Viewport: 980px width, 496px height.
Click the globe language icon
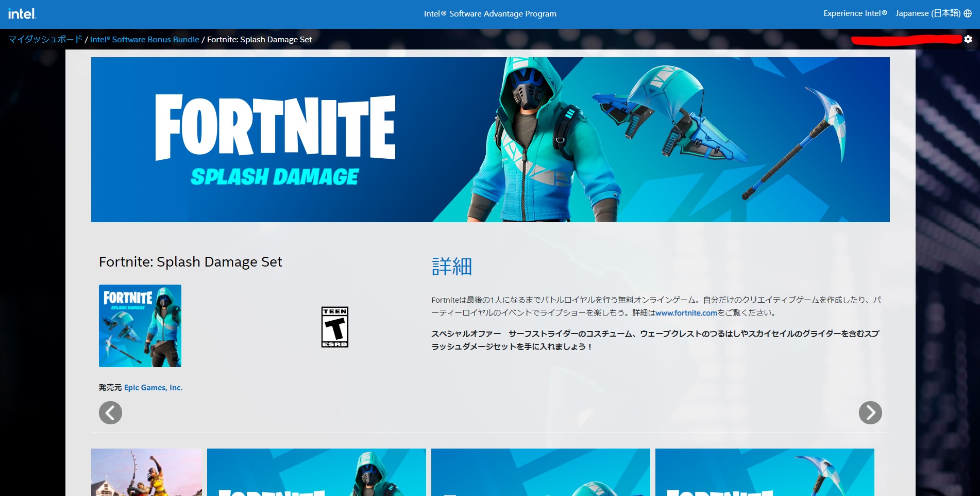968,13
